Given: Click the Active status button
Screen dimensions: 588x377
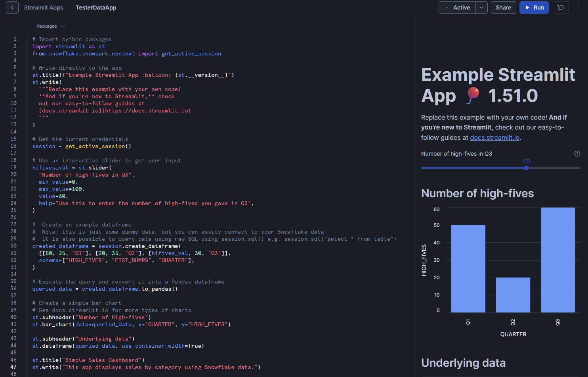Looking at the screenshot, I should click(x=457, y=8).
